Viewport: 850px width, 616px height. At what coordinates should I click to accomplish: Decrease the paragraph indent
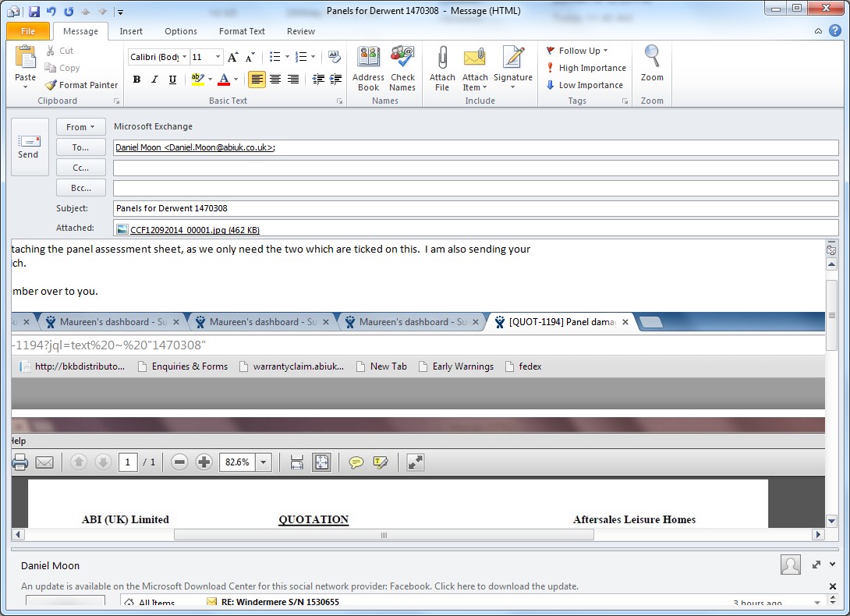click(318, 80)
